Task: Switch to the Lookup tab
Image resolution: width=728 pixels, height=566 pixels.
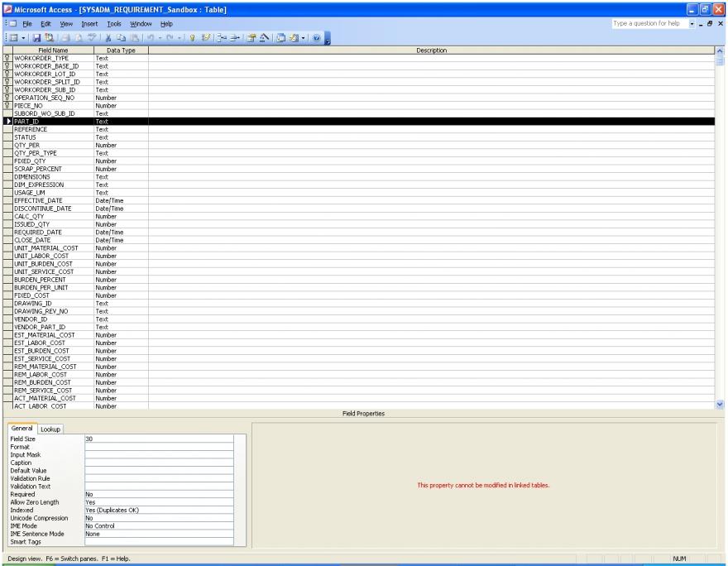Action: click(50, 429)
